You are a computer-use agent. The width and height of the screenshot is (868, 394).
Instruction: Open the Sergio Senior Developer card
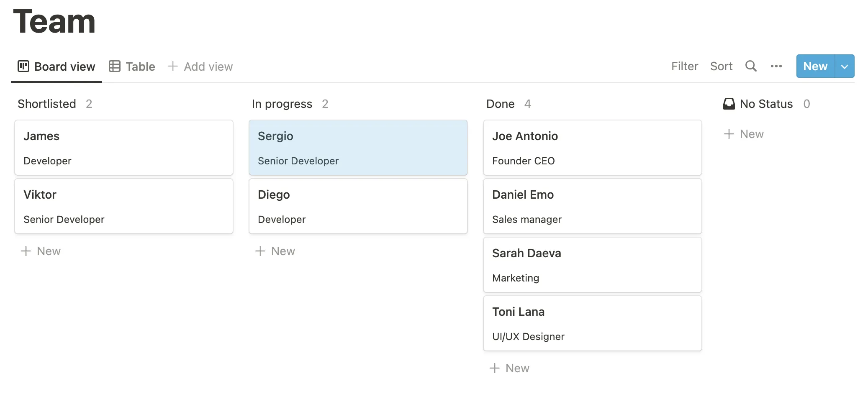(358, 148)
